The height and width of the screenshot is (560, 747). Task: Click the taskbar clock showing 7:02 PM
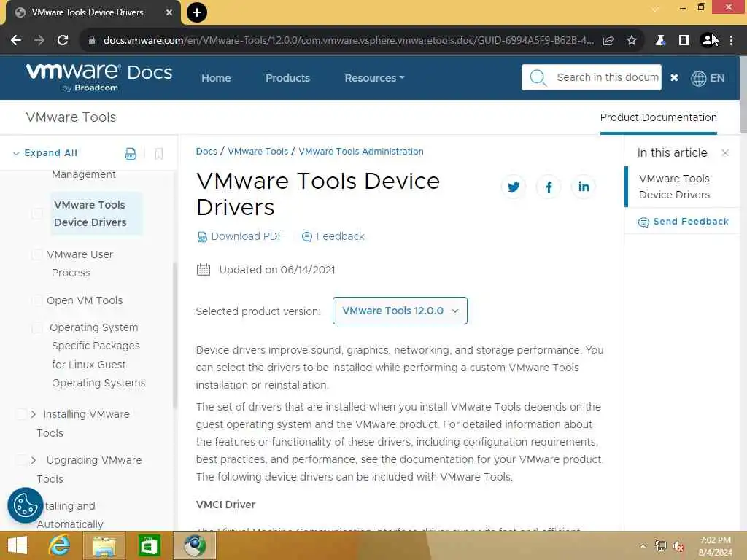pyautogui.click(x=716, y=546)
